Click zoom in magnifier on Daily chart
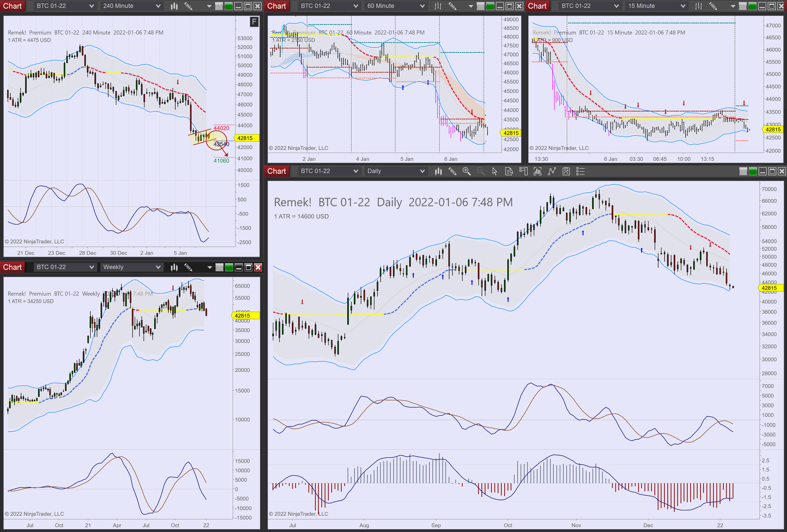This screenshot has height=532, width=787. click(x=466, y=171)
